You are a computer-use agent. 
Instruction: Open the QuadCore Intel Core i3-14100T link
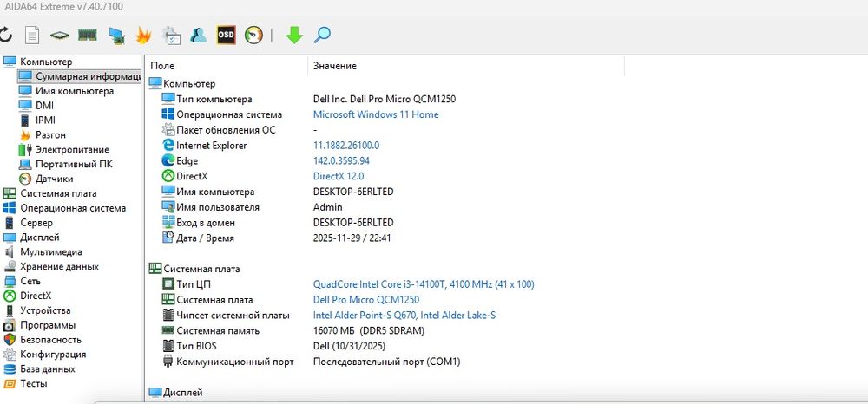(x=424, y=284)
